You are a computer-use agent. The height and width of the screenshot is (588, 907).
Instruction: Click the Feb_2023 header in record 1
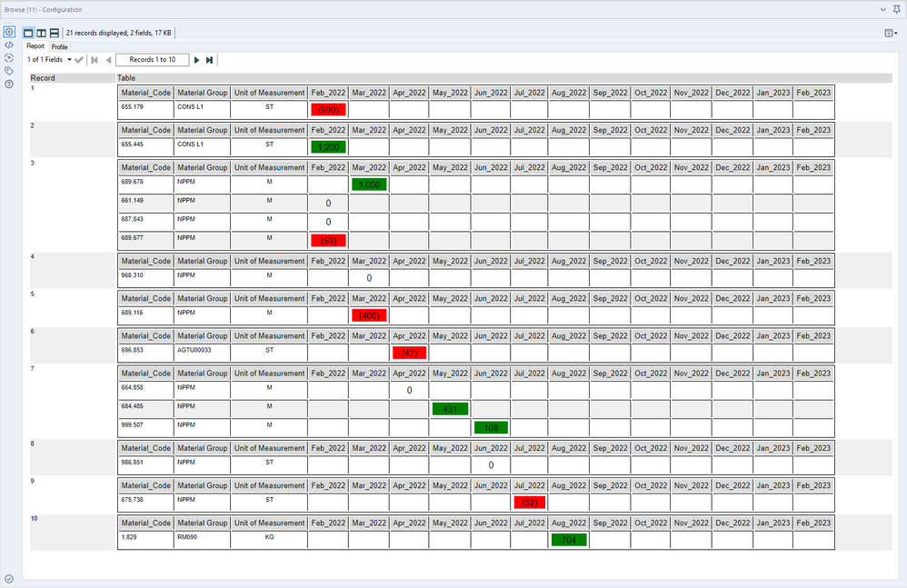click(813, 93)
